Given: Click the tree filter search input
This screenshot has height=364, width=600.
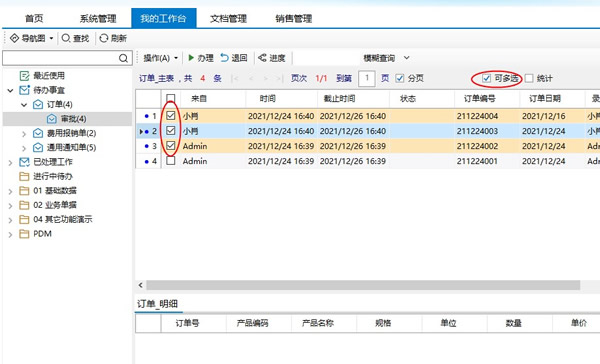Looking at the screenshot, I should pos(60,58).
